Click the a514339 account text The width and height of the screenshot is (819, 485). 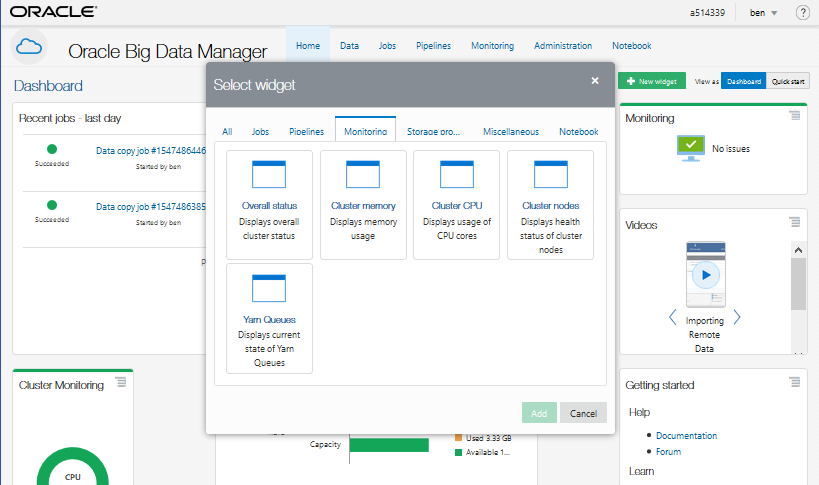[x=707, y=13]
